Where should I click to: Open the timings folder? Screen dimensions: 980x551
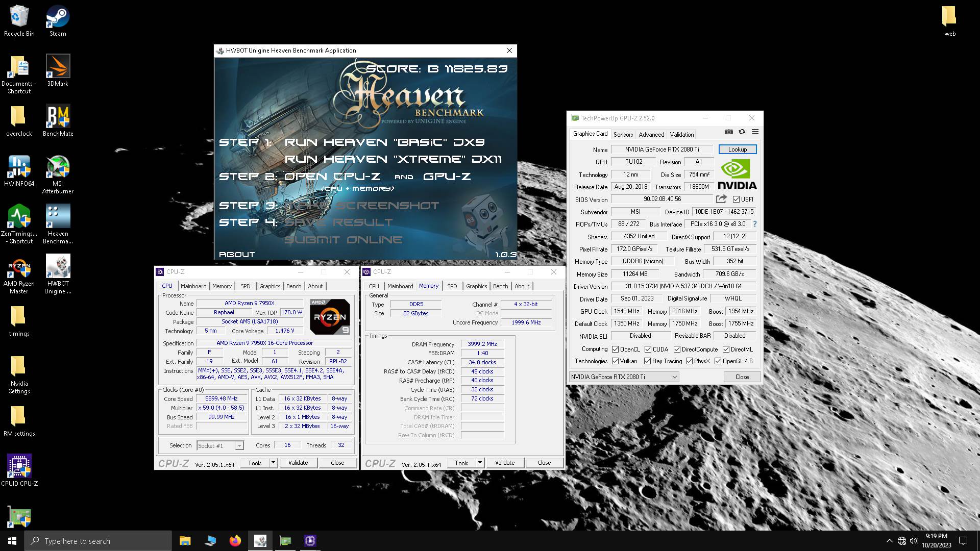(x=19, y=321)
